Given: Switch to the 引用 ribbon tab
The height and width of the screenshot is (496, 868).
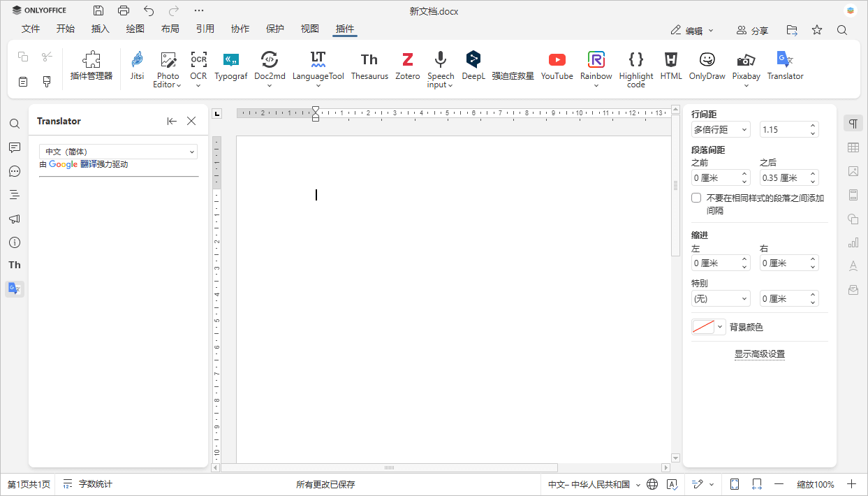Looking at the screenshot, I should [x=205, y=29].
